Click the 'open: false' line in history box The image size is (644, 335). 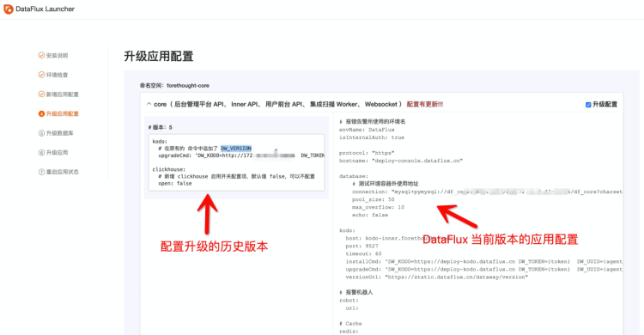point(175,183)
